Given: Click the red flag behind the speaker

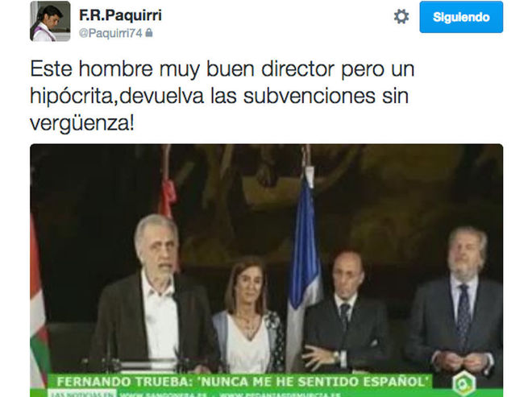Looking at the screenshot, I should [167, 196].
